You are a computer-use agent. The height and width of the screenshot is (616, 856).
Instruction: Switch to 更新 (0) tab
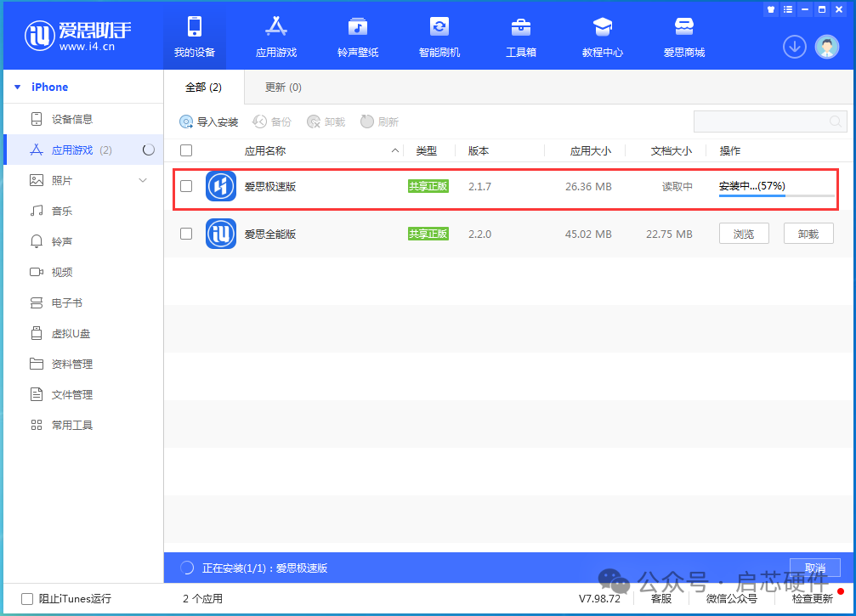(x=283, y=88)
